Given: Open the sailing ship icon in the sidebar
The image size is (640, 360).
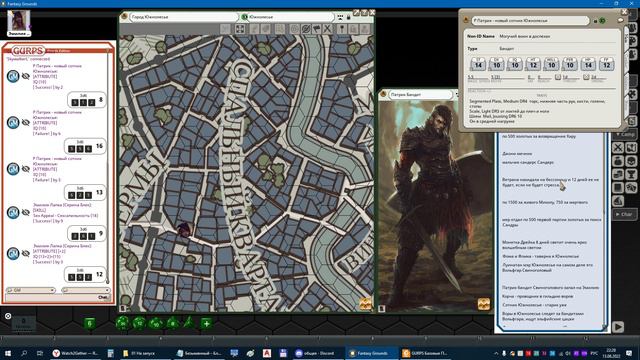Looking at the screenshot, I should [x=618, y=201].
